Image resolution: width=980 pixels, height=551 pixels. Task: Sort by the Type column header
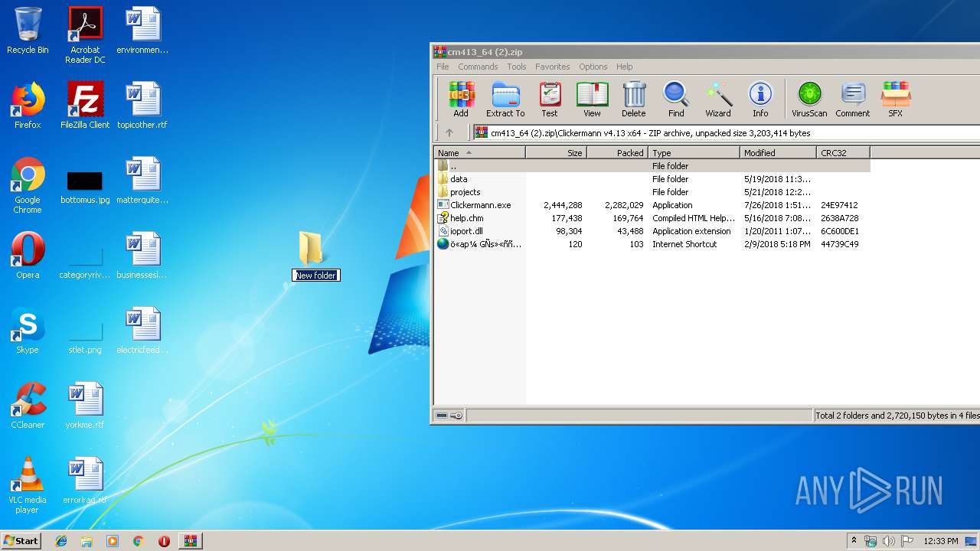pyautogui.click(x=694, y=152)
